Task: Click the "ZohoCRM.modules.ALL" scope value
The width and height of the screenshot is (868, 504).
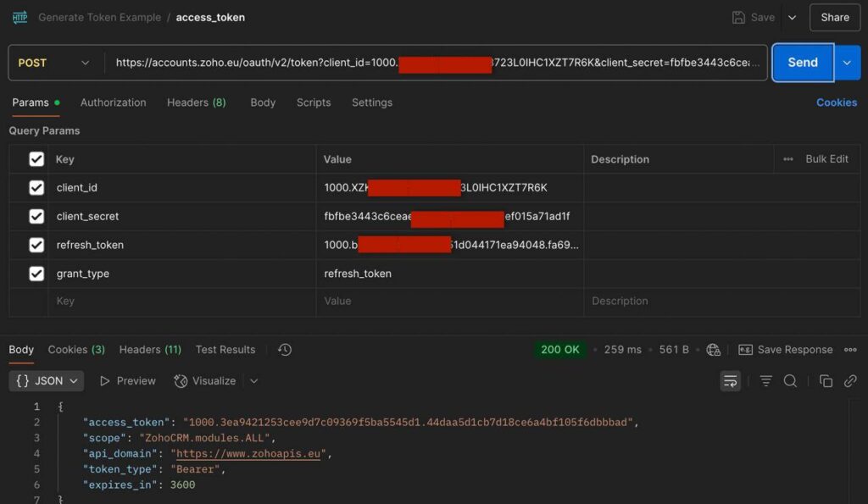Action: tap(204, 438)
